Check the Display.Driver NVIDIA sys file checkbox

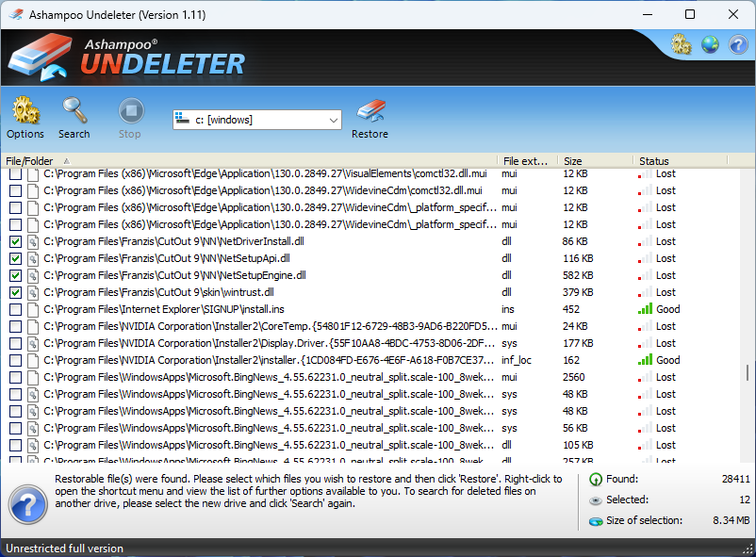(x=15, y=343)
